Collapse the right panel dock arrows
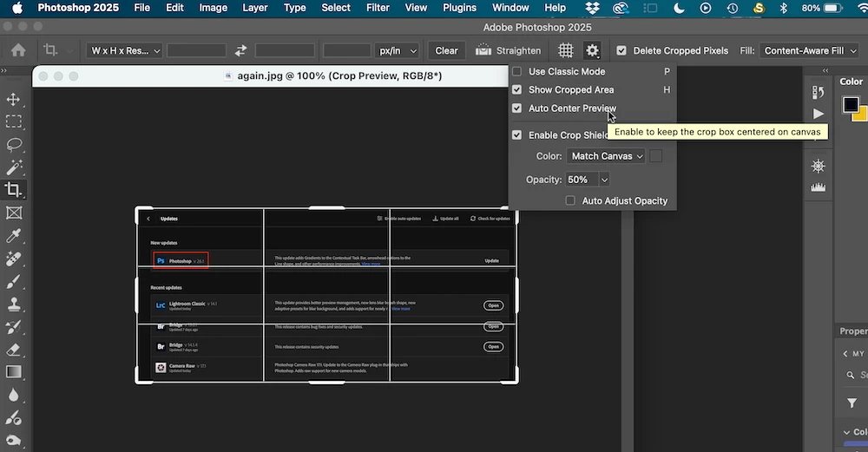Viewport: 868px width, 452px height. tap(825, 71)
